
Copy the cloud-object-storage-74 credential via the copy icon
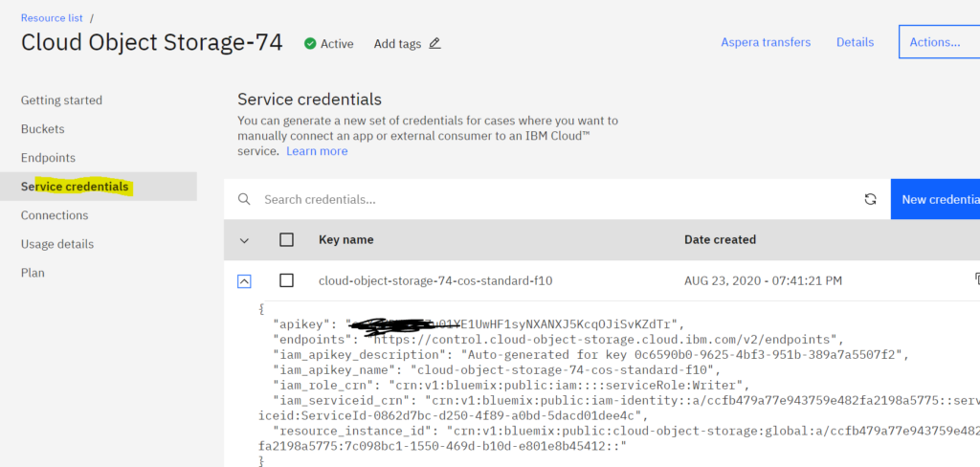pyautogui.click(x=976, y=278)
